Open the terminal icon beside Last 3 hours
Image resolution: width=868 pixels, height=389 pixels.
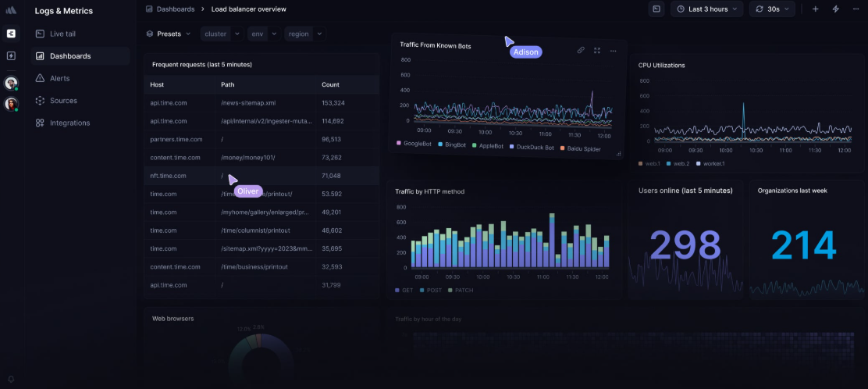pos(656,9)
